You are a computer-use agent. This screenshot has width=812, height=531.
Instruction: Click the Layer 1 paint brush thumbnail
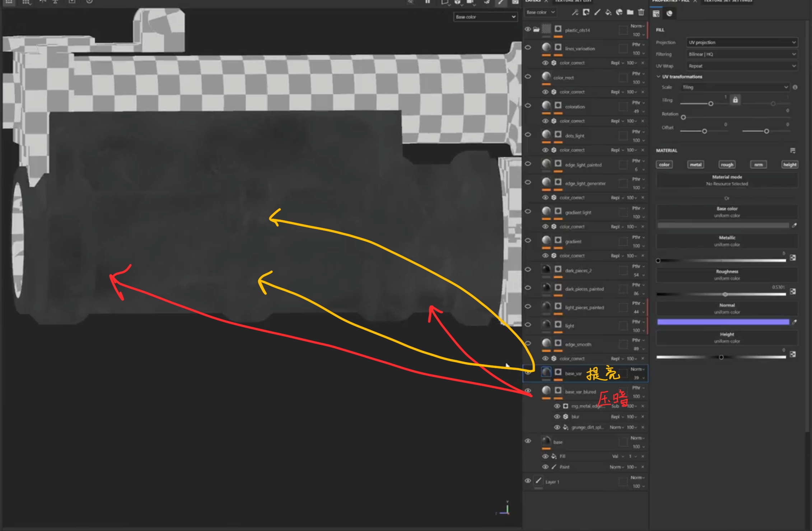click(538, 480)
